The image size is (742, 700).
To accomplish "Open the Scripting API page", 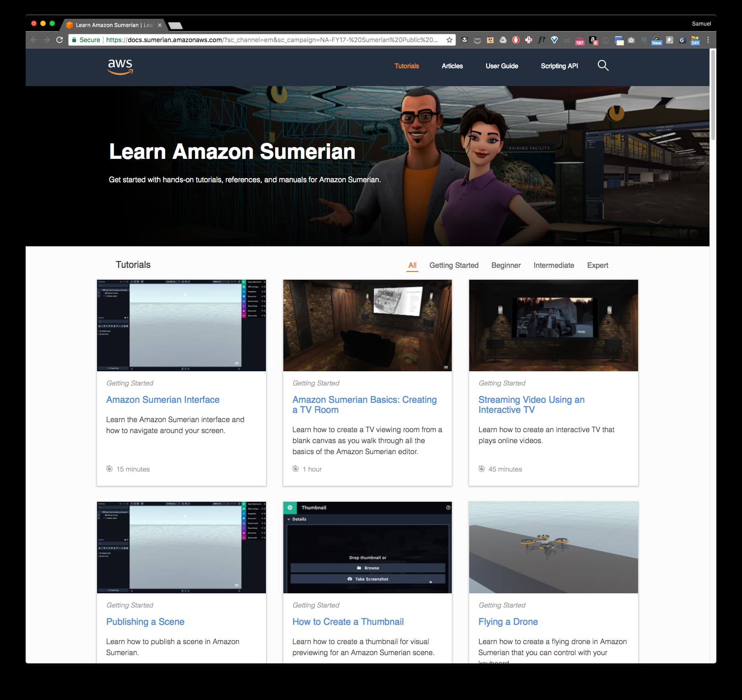I will (559, 66).
